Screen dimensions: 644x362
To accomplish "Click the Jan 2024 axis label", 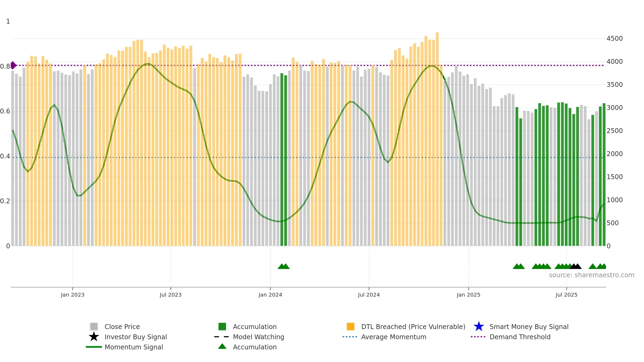I will point(270,295).
